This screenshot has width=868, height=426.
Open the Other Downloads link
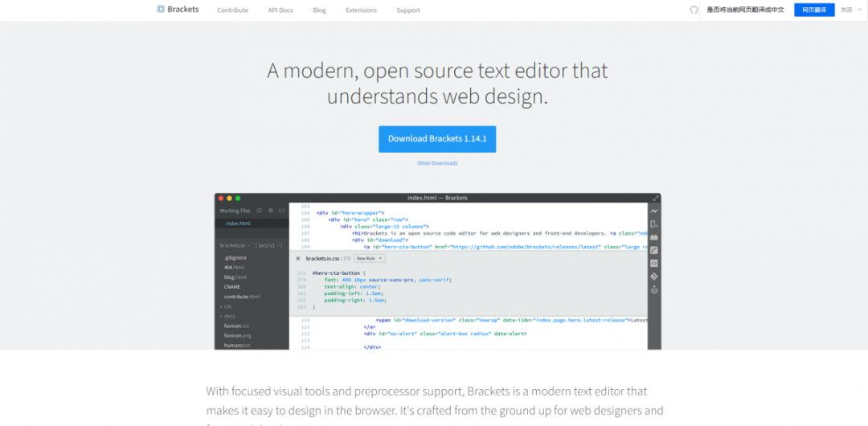tap(437, 163)
